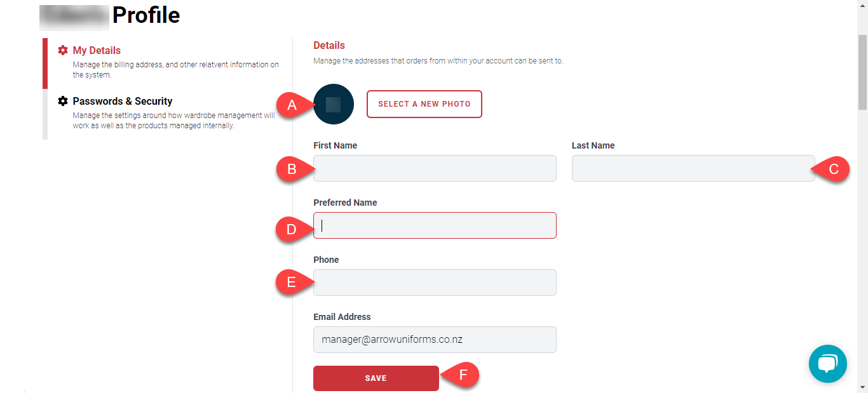Viewport: 868px width, 393px height.
Task: Switch to Passwords & Security section
Action: tap(123, 101)
